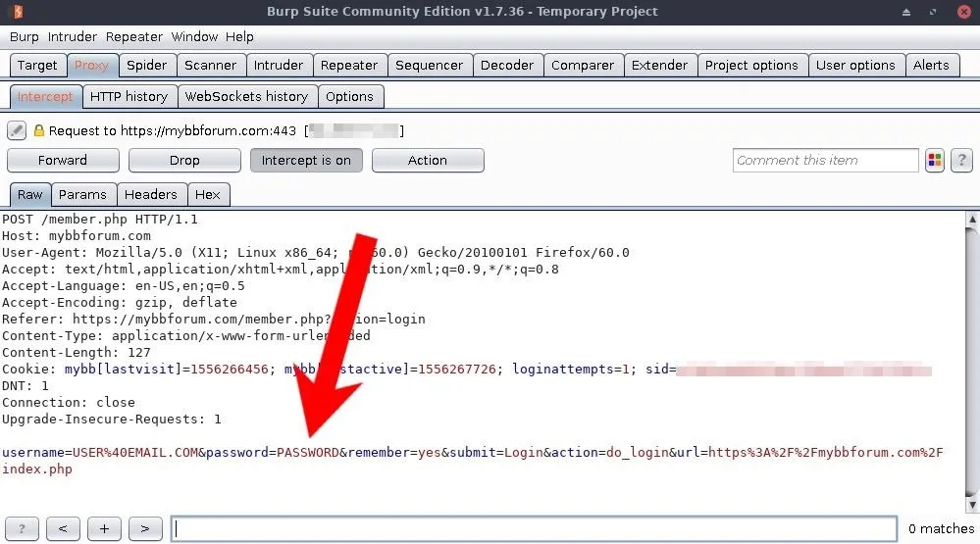The image size is (980, 544).
Task: Click the search text field at bottom
Action: coord(535,529)
